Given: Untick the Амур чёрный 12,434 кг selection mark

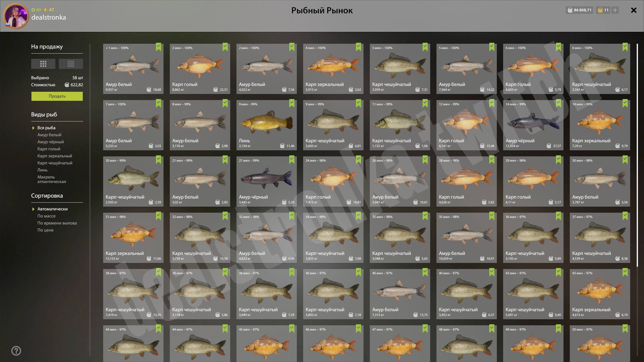Looking at the screenshot, I should [x=558, y=103].
